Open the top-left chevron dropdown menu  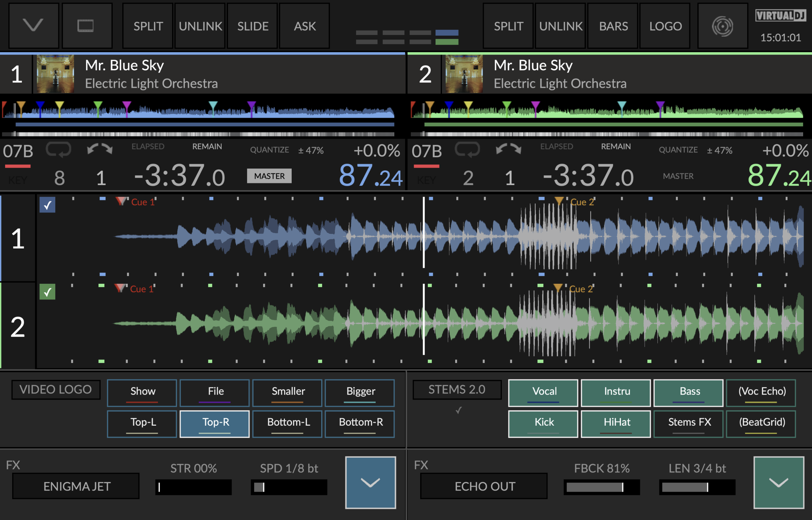click(33, 26)
